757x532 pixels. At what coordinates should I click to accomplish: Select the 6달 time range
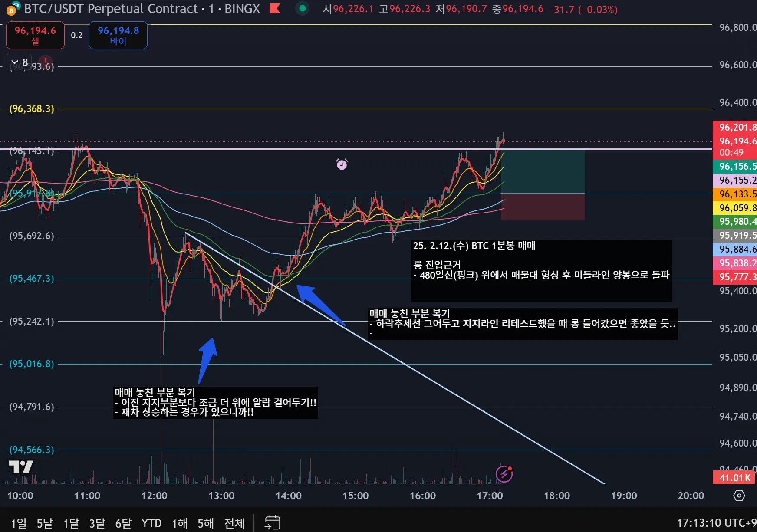click(x=123, y=523)
